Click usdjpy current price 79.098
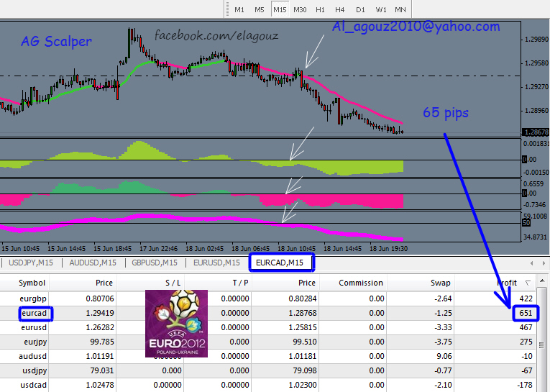Screen dimensions: 550x392 pyautogui.click(x=305, y=370)
